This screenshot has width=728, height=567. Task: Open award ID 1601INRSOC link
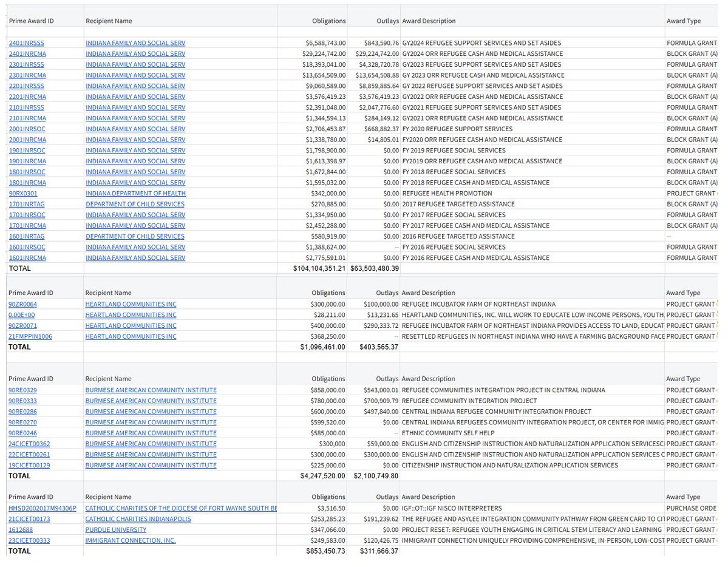pos(27,247)
